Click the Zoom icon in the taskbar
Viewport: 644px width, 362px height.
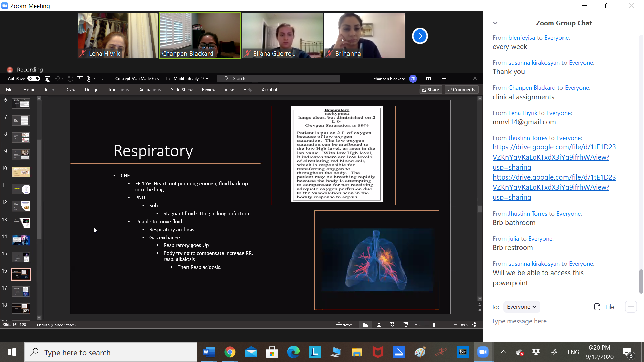click(483, 352)
